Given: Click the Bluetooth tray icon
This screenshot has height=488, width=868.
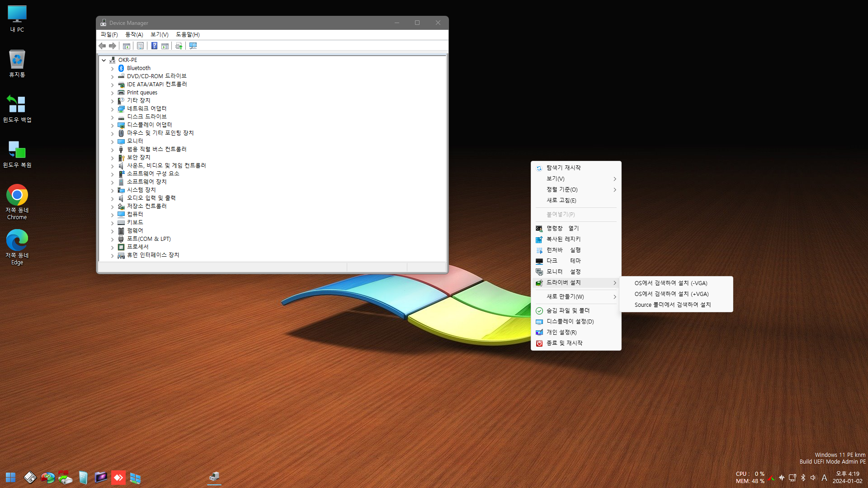Looking at the screenshot, I should (x=803, y=478).
